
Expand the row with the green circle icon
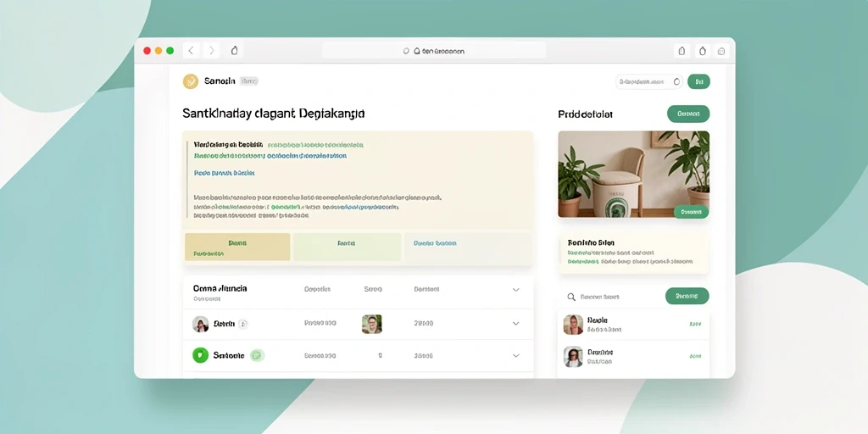(x=516, y=355)
